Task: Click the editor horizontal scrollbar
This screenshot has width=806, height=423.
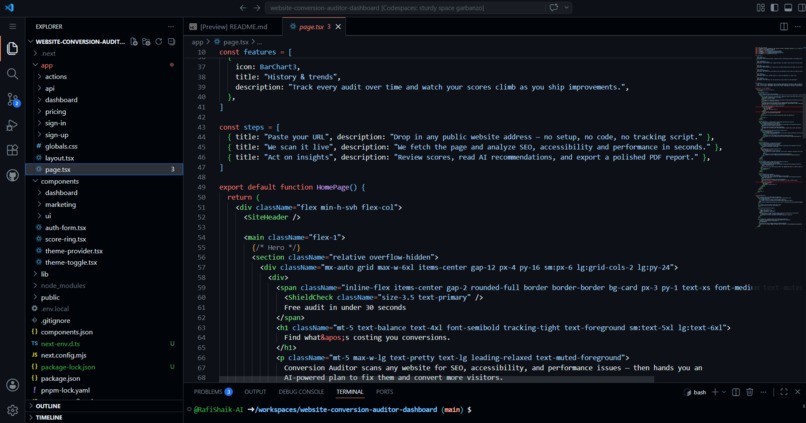Action: point(436,379)
